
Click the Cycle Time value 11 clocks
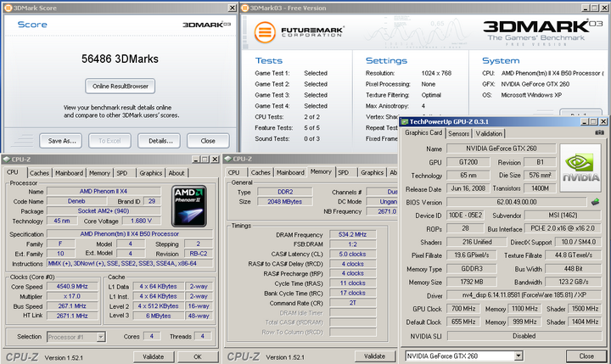tap(353, 283)
